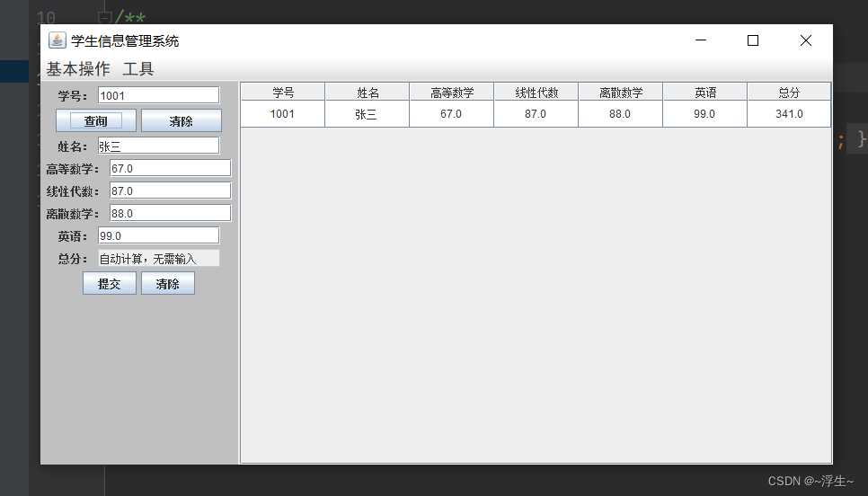Focus the 学号 input field
868x496 pixels.
click(159, 95)
